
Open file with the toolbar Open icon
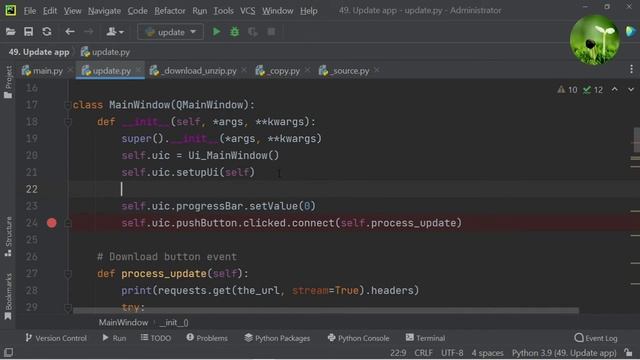11,32
